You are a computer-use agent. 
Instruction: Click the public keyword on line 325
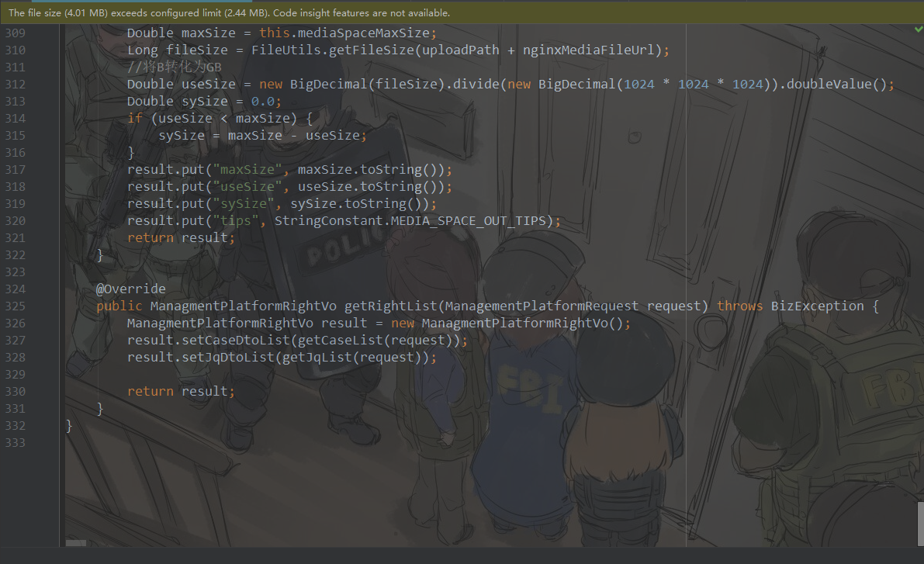[119, 306]
